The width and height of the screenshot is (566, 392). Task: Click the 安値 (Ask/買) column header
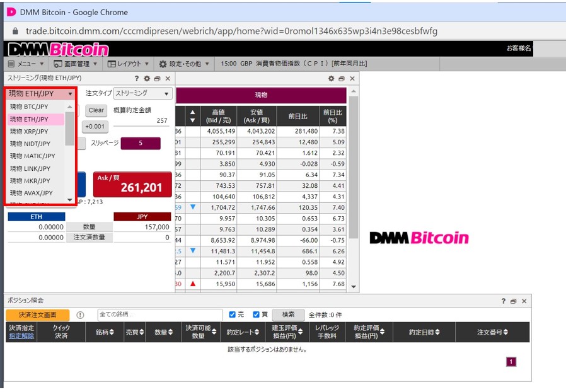coord(257,116)
